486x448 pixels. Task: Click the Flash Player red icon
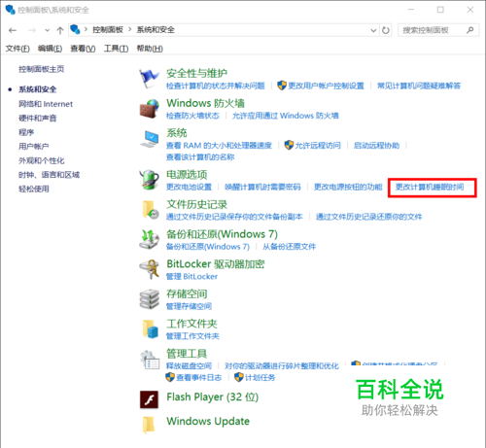pyautogui.click(x=149, y=399)
